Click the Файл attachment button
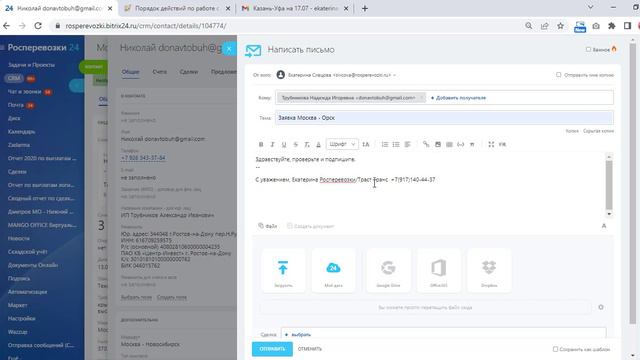This screenshot has height=360, width=640. (x=268, y=226)
